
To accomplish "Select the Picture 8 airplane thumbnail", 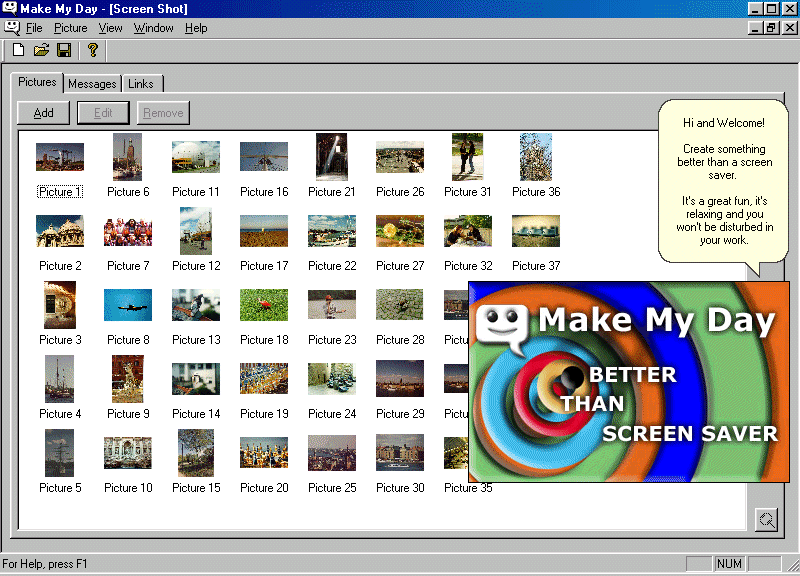I will (128, 305).
